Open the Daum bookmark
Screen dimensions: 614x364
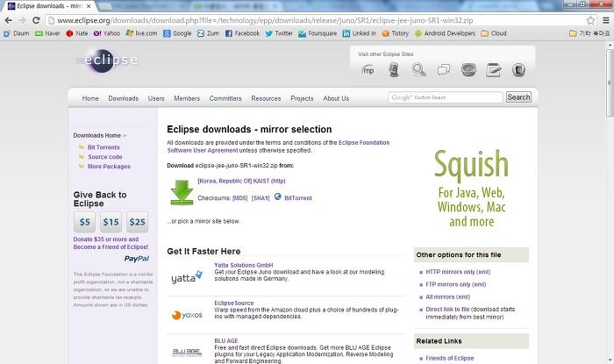(16, 33)
